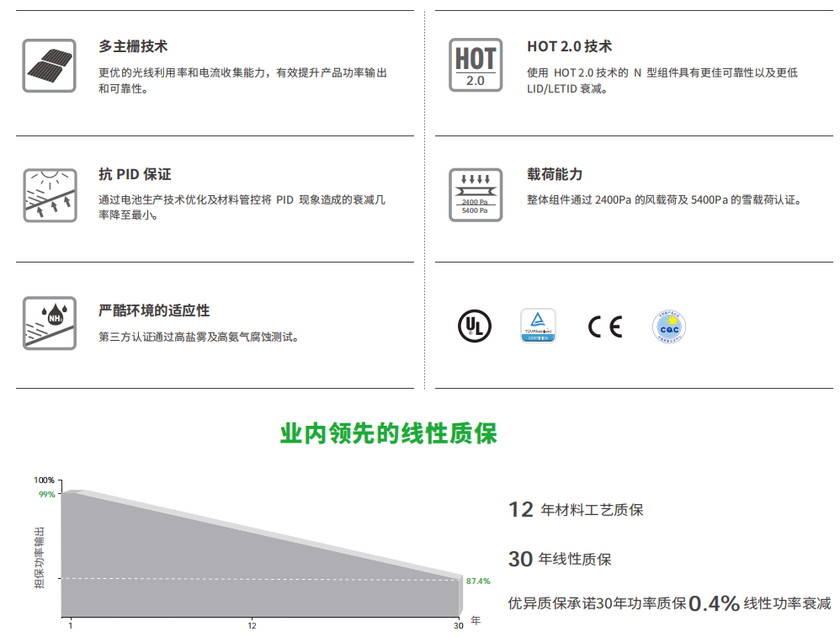Click the green 业内领先的线性质保 title
840x637 pixels.
(x=389, y=434)
